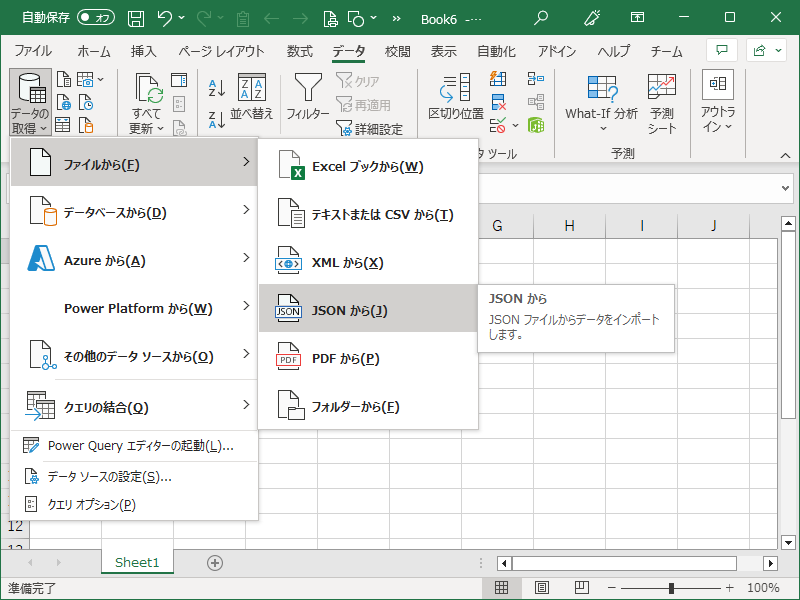This screenshot has height=600, width=800.
Task: Open the ファイルから submenu
Action: pos(134,162)
